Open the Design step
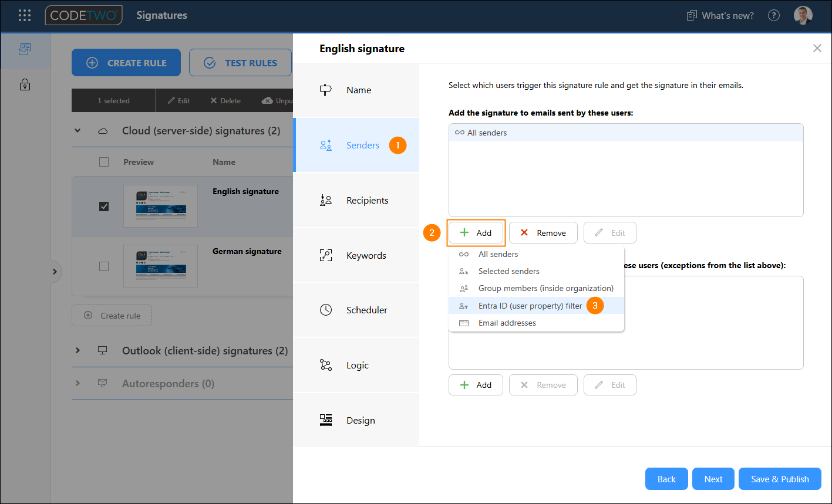The height and width of the screenshot is (504, 832). 356,420
